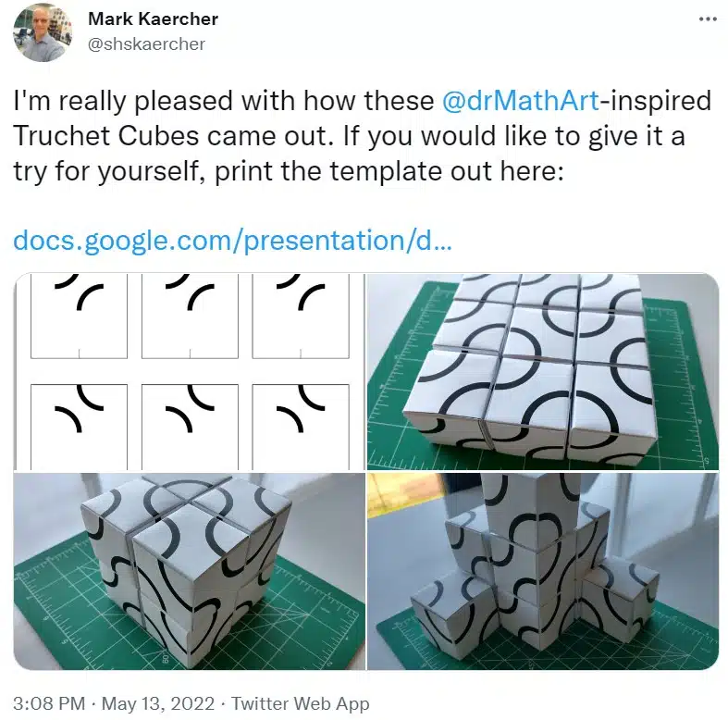Click the top-left tile in template image
The image size is (728, 720).
point(79,316)
